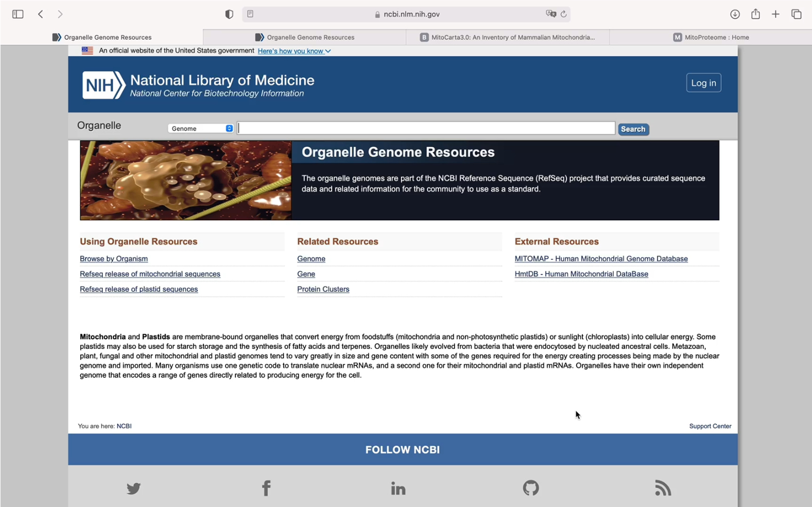Open the Support Center link
Image resolution: width=812 pixels, height=507 pixels.
coord(710,426)
